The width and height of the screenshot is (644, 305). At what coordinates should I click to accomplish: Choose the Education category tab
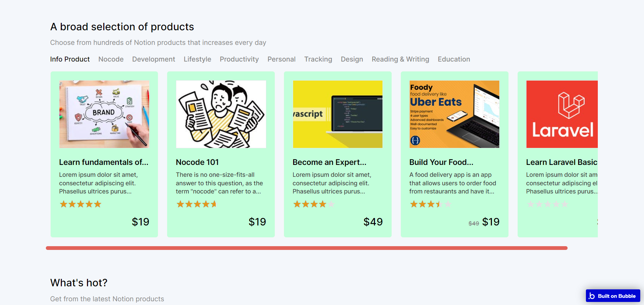(454, 59)
